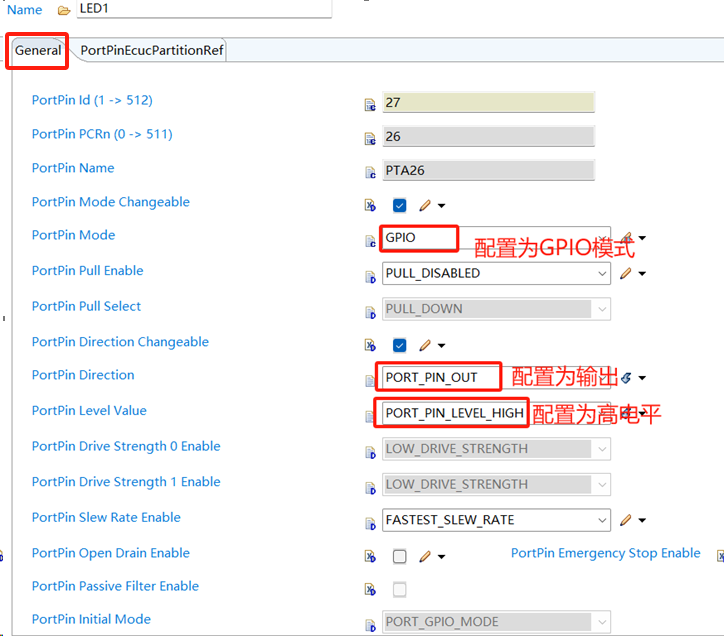Screen dimensions: 724x636
Task: Click the config icon beside PortPin Name value
Action: coord(370,173)
